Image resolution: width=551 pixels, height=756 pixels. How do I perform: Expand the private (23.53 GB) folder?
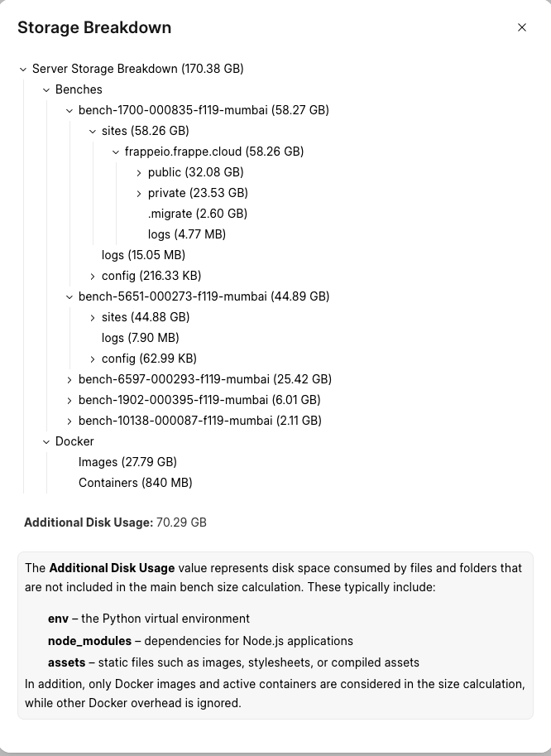click(139, 193)
